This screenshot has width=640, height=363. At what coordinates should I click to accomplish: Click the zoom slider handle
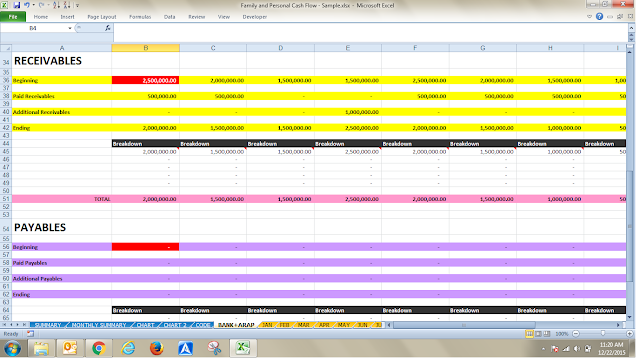click(603, 334)
